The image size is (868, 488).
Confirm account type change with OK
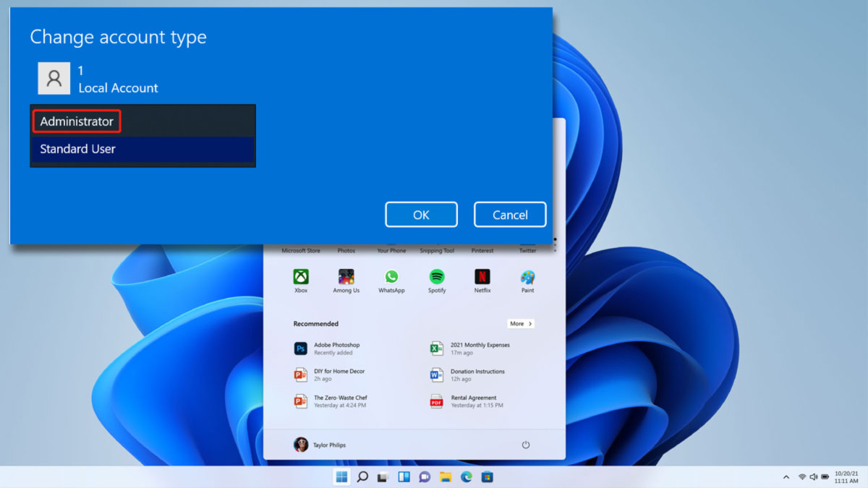(x=421, y=214)
